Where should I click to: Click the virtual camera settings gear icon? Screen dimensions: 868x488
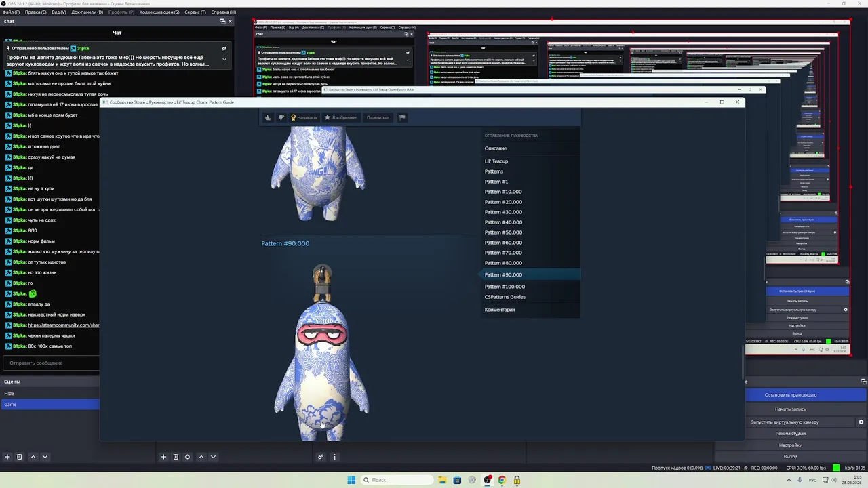pos(861,422)
